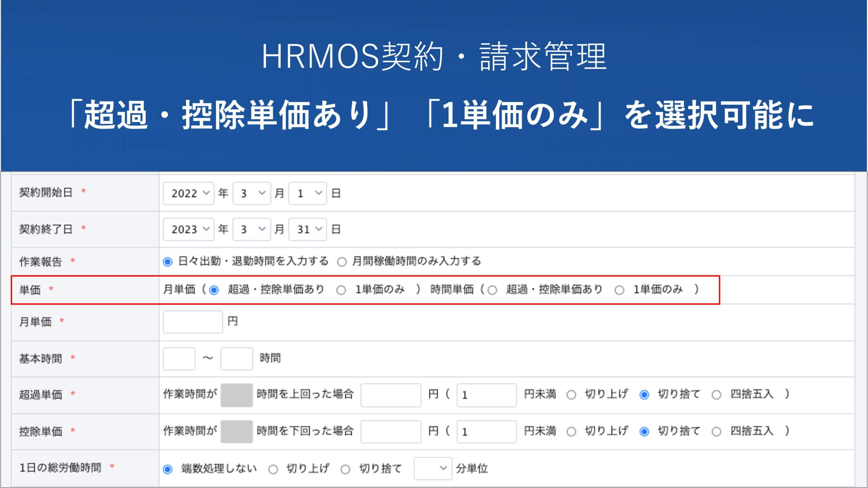Click the 控除単価 円未満 rounding unit field
This screenshot has width=868, height=488.
coord(487,432)
